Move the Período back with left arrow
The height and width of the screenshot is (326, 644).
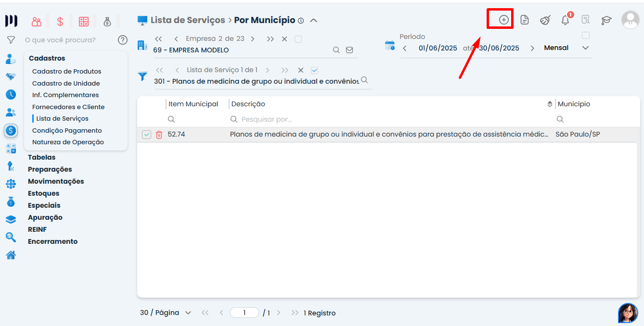(x=405, y=48)
